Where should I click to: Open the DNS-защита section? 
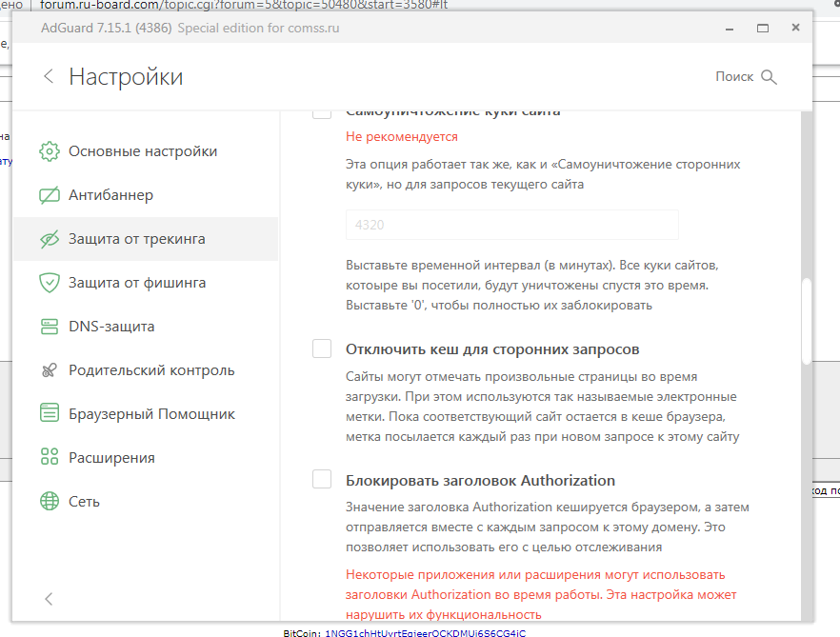click(145, 327)
